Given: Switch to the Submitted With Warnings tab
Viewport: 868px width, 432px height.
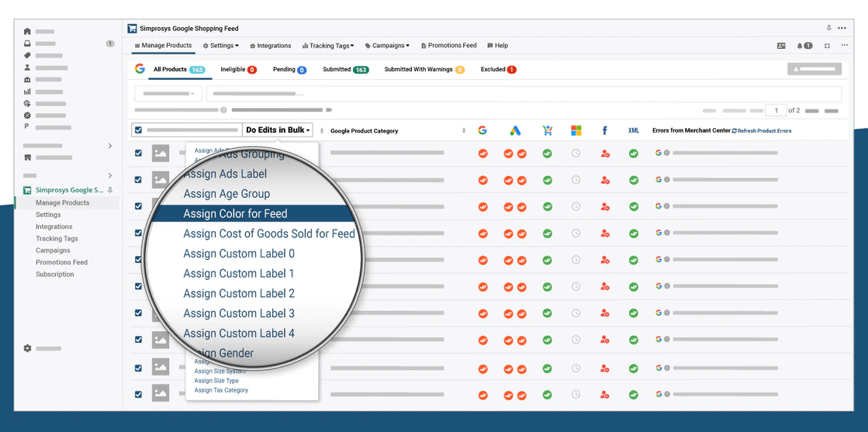Looking at the screenshot, I should pyautogui.click(x=424, y=70).
